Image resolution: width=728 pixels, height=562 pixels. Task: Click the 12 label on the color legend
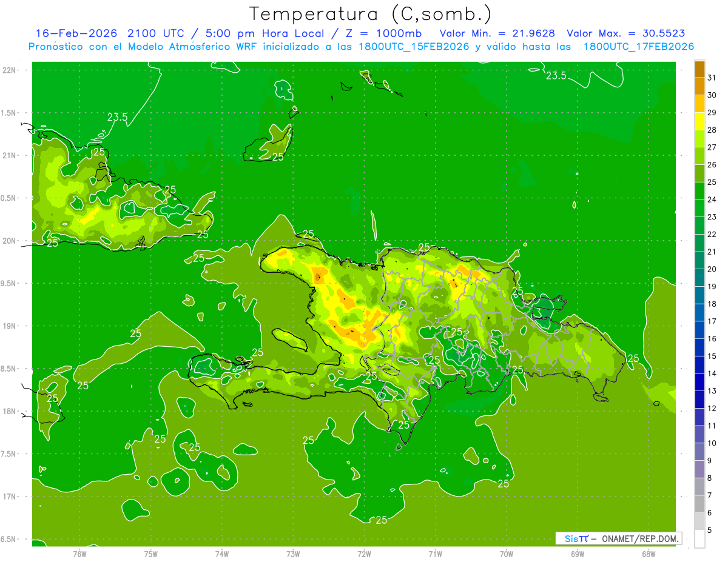(712, 408)
